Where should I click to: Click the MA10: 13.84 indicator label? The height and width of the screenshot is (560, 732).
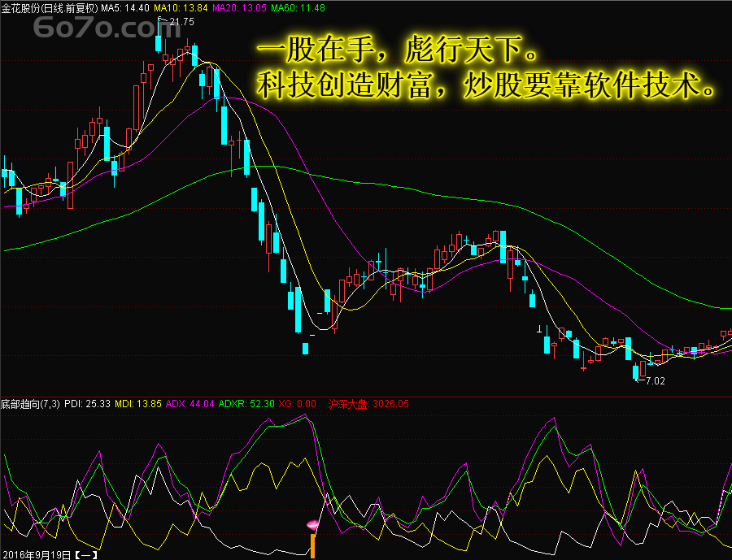pos(181,8)
